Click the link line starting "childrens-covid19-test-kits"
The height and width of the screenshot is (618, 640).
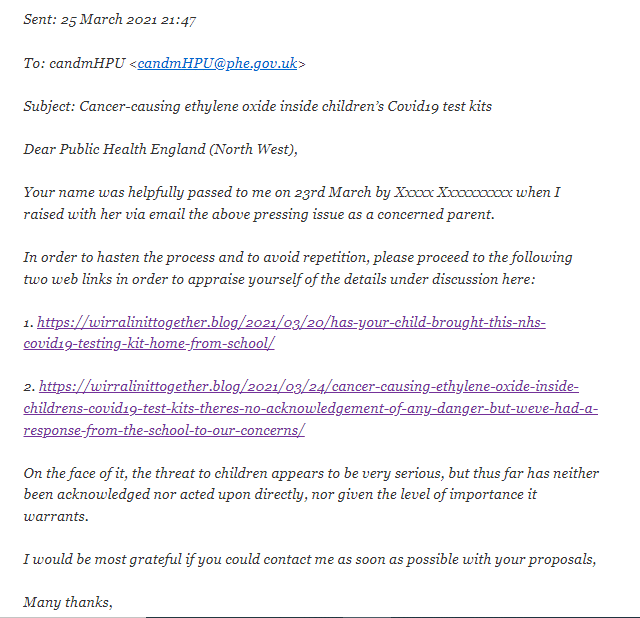tap(311, 408)
